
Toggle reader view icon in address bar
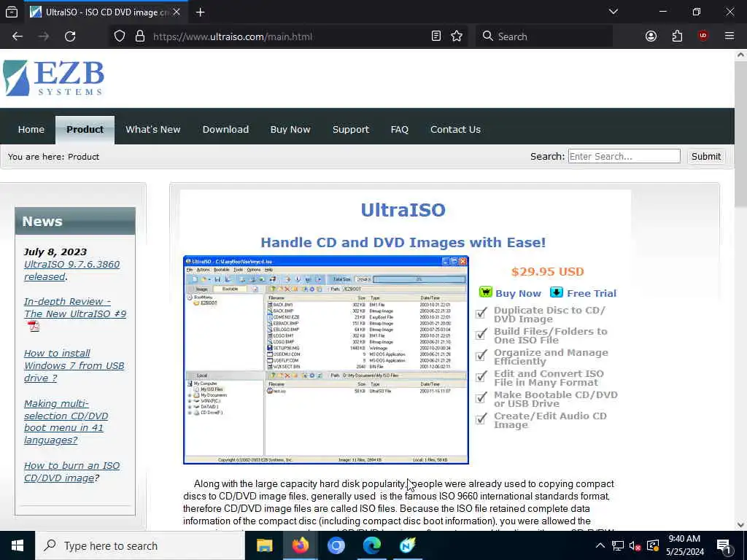[x=436, y=36]
